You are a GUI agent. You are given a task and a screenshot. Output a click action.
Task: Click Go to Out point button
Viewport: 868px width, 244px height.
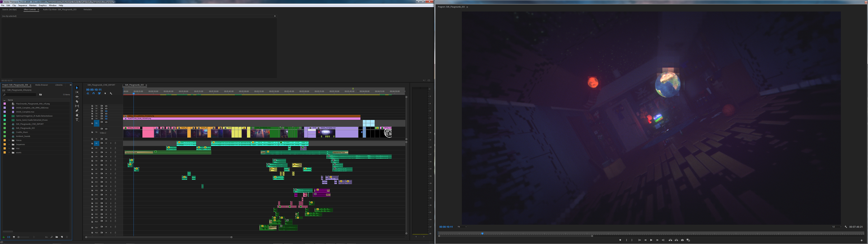[663, 240]
